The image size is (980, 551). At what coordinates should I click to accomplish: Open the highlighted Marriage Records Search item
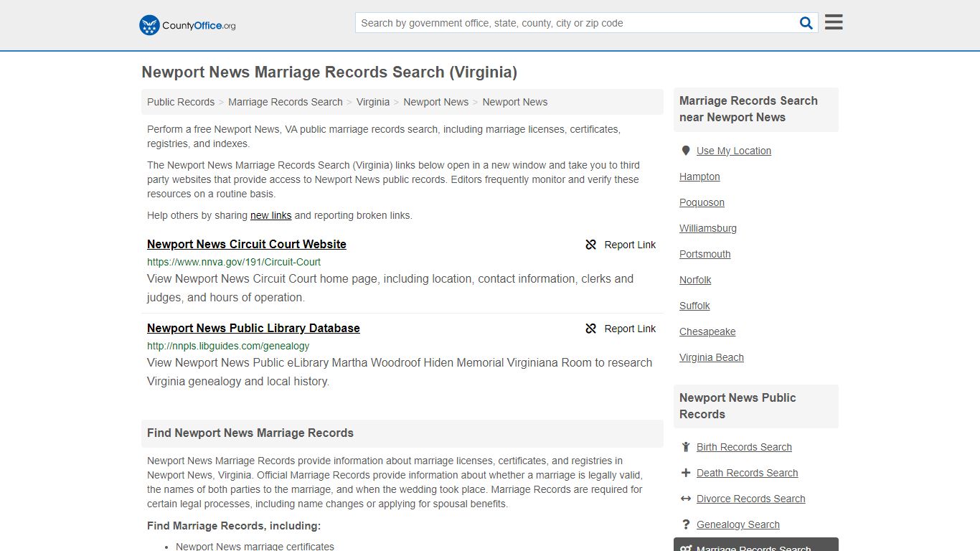pos(756,545)
